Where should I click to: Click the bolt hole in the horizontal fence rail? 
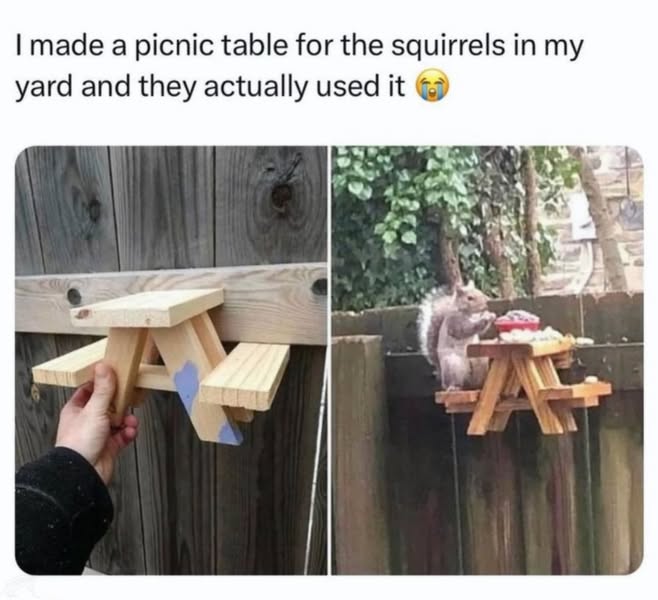[74, 297]
